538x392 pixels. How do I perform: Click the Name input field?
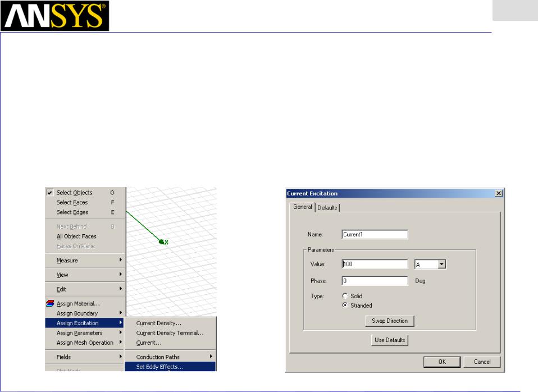coord(375,234)
